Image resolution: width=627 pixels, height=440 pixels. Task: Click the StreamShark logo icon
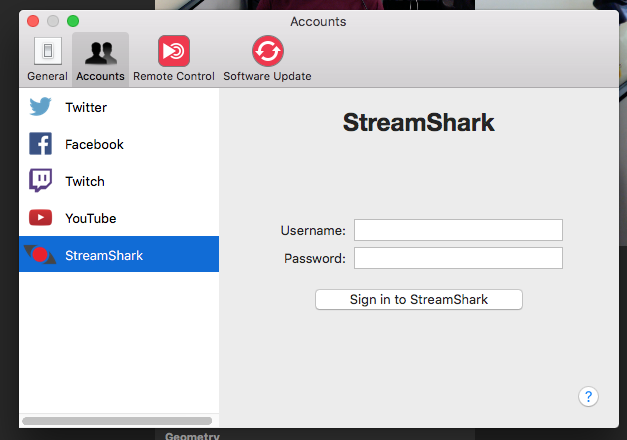(40, 254)
